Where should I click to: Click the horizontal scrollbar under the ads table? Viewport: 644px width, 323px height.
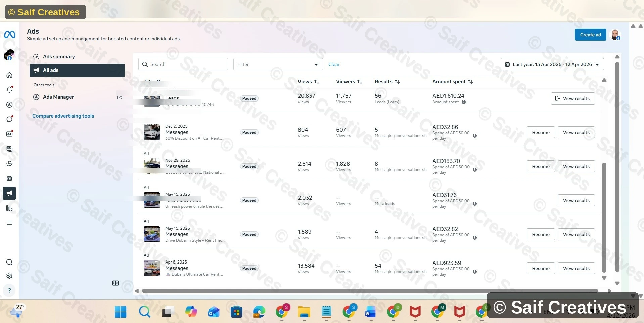tap(369, 291)
